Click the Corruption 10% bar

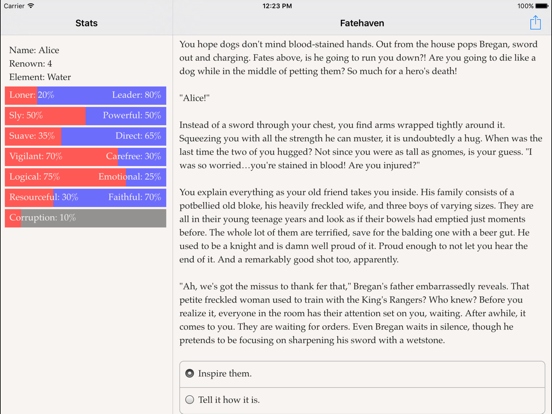point(86,218)
